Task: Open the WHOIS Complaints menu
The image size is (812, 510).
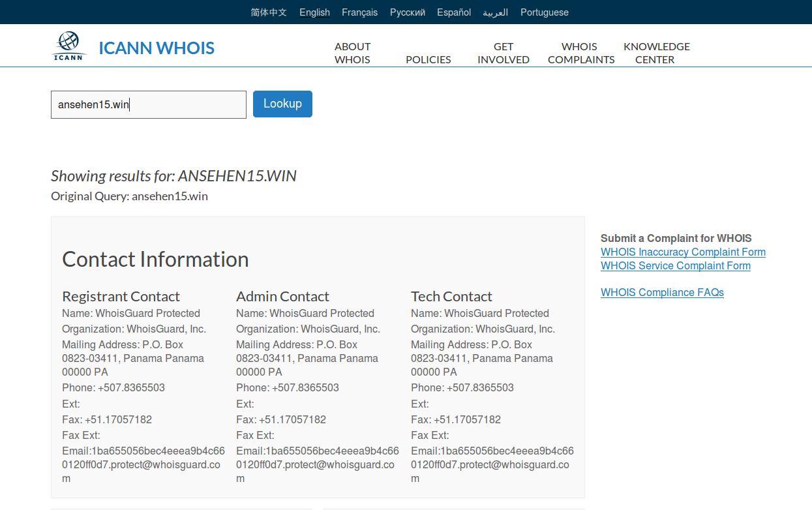Action: coord(581,53)
